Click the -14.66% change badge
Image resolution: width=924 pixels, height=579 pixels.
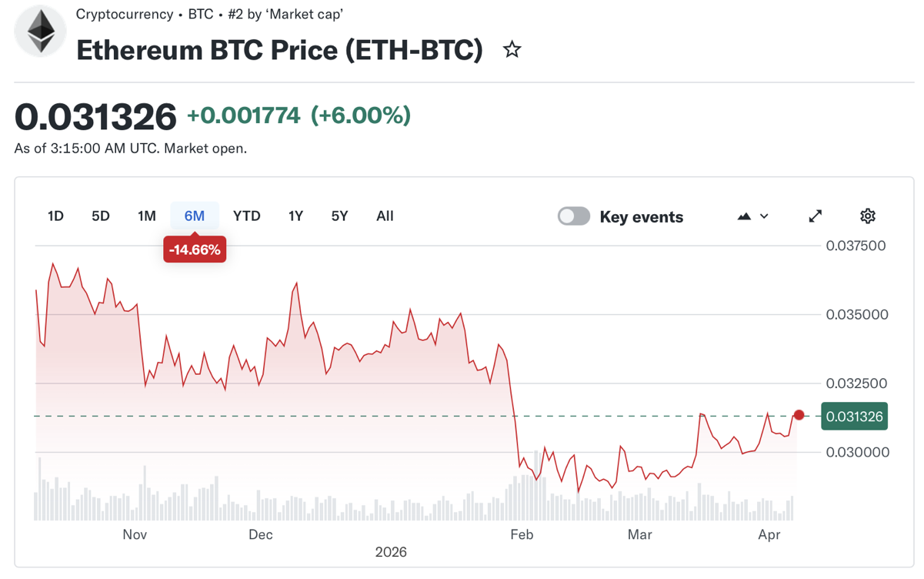(195, 249)
